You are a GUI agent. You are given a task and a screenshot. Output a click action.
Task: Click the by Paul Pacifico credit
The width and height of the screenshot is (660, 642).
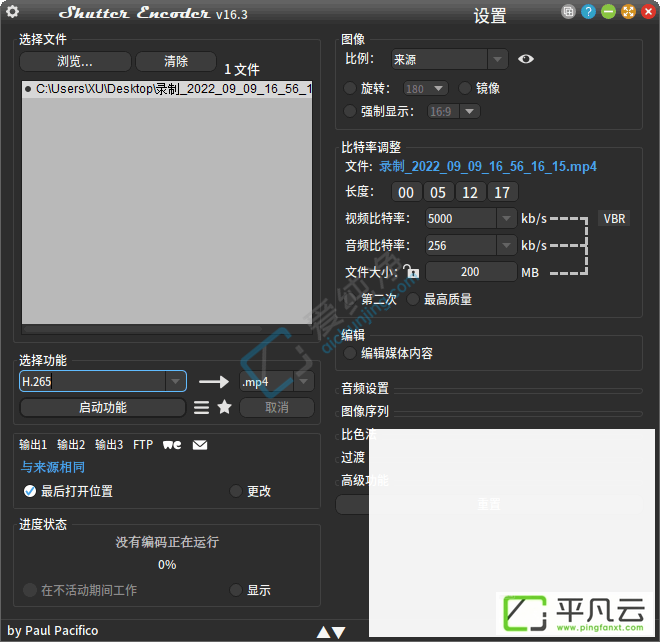tap(53, 631)
